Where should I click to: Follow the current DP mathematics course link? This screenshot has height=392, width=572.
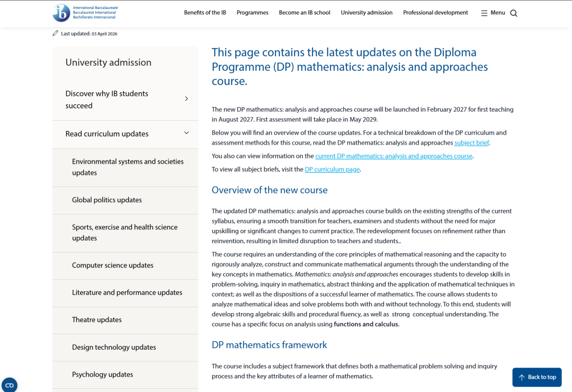[394, 156]
